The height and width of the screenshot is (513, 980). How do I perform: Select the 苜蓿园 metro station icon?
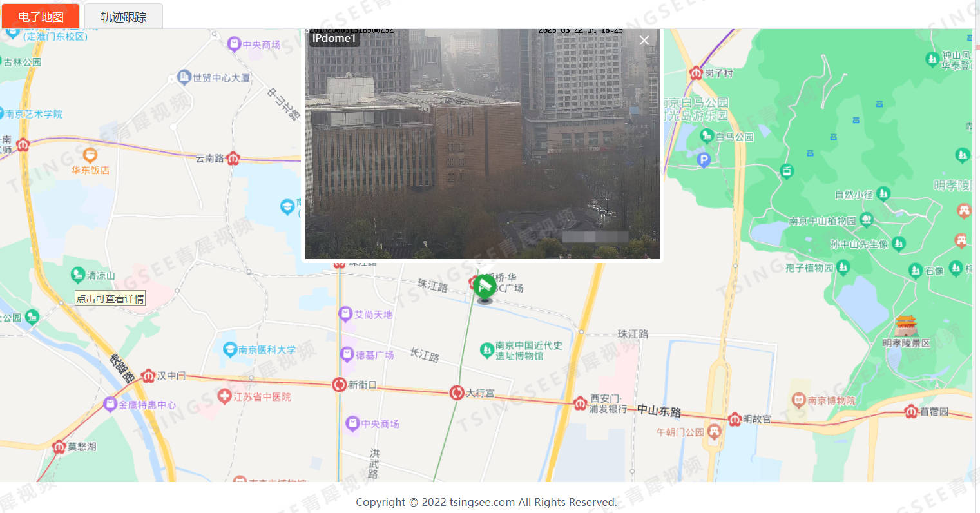click(x=911, y=411)
